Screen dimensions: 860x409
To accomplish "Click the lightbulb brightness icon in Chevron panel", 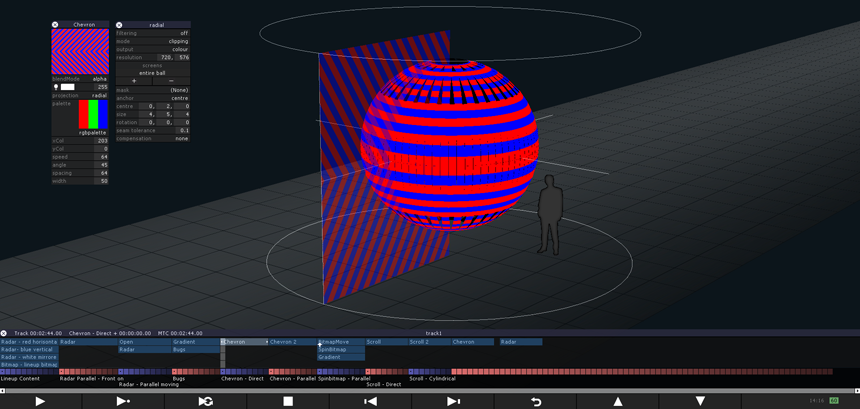I will (x=55, y=87).
